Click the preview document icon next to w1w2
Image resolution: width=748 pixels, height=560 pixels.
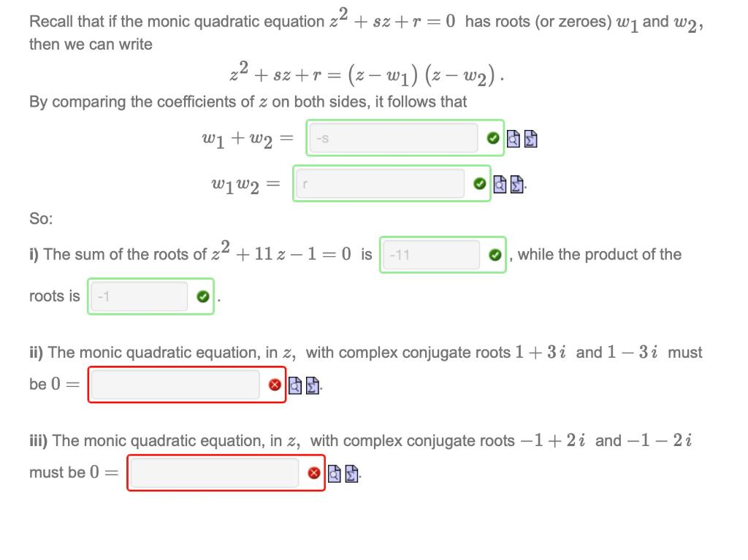click(500, 184)
